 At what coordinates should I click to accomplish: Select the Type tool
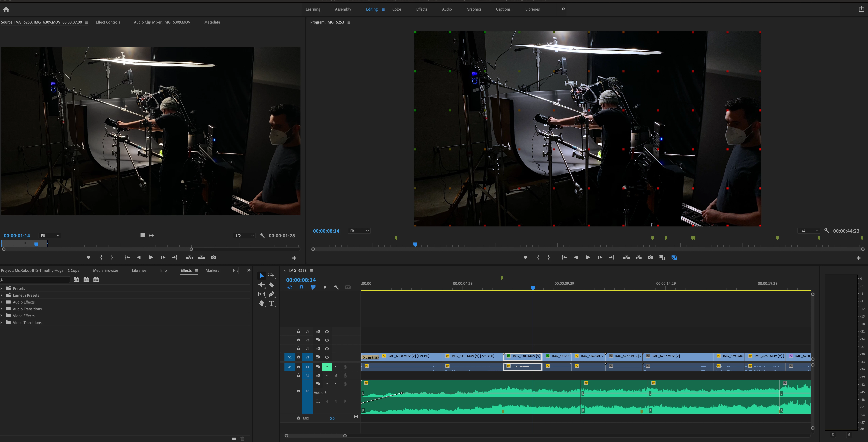click(272, 303)
